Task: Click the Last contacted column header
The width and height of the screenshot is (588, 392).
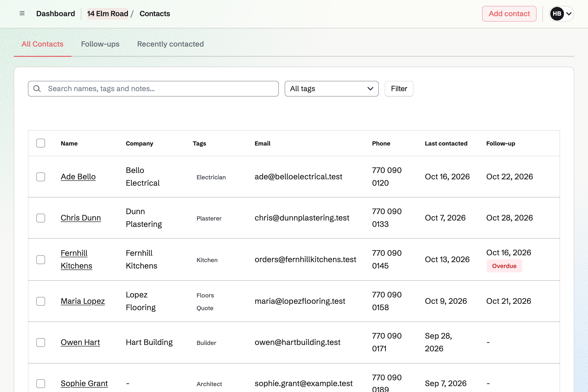Action: point(446,144)
